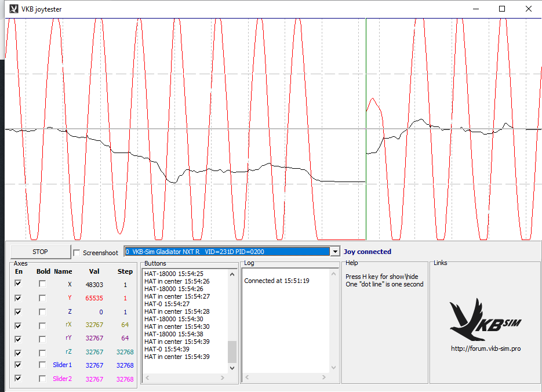Click the VKB-Sim eagle logo
The height and width of the screenshot is (392, 542).
point(485,320)
